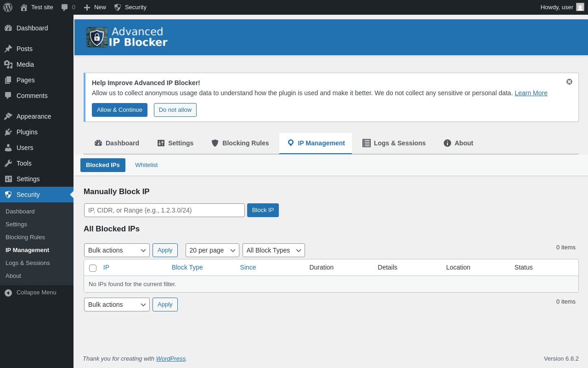The image size is (588, 368).
Task: Sort table by Block Type column
Action: pyautogui.click(x=187, y=267)
